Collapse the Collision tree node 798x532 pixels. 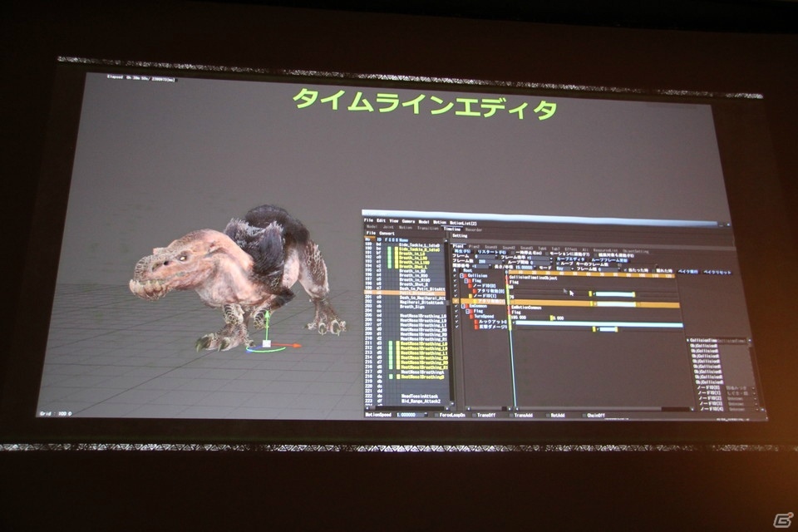(461, 276)
